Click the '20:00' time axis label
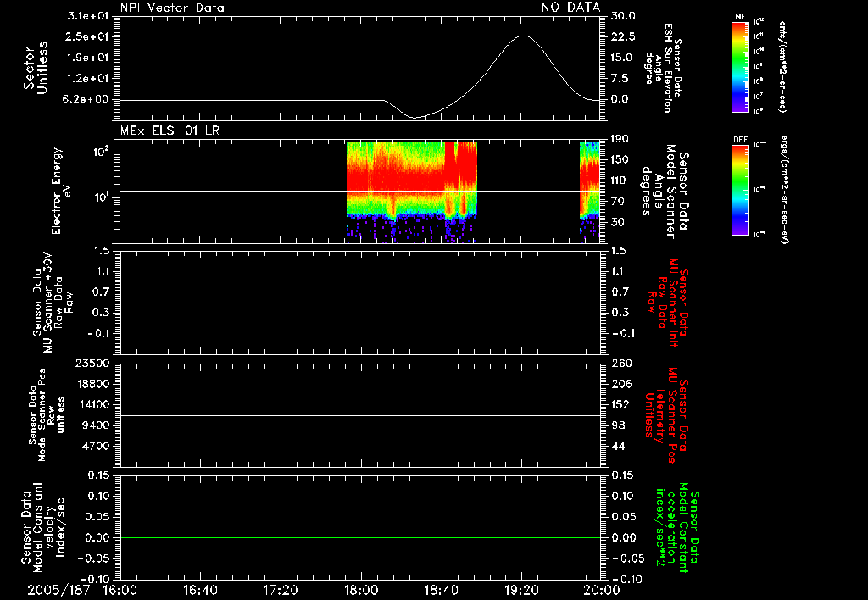The width and height of the screenshot is (868, 600). (603, 590)
